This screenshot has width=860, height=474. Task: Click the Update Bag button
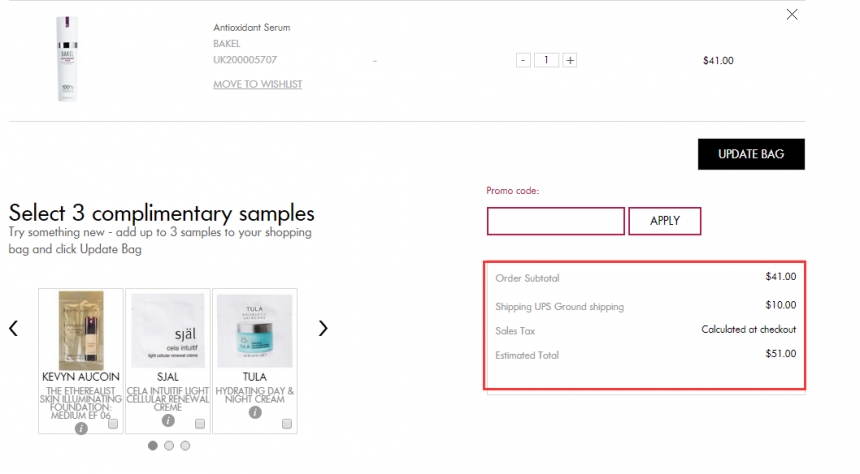pos(751,154)
